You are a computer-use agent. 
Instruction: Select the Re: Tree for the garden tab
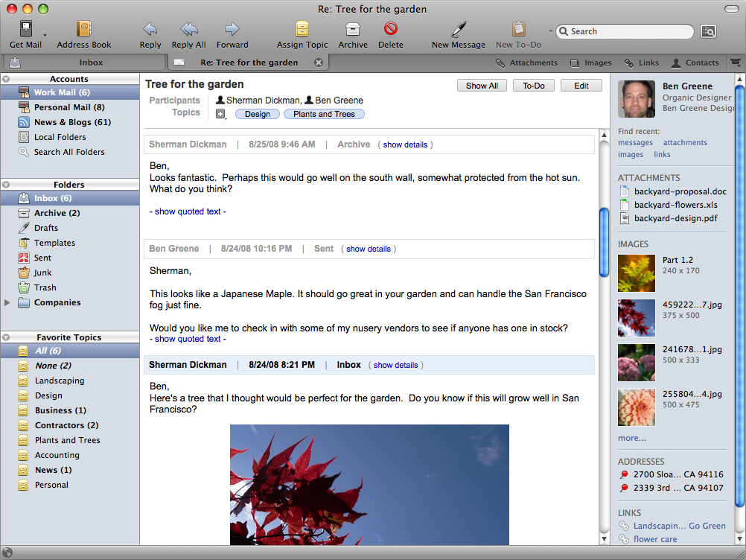pos(249,63)
